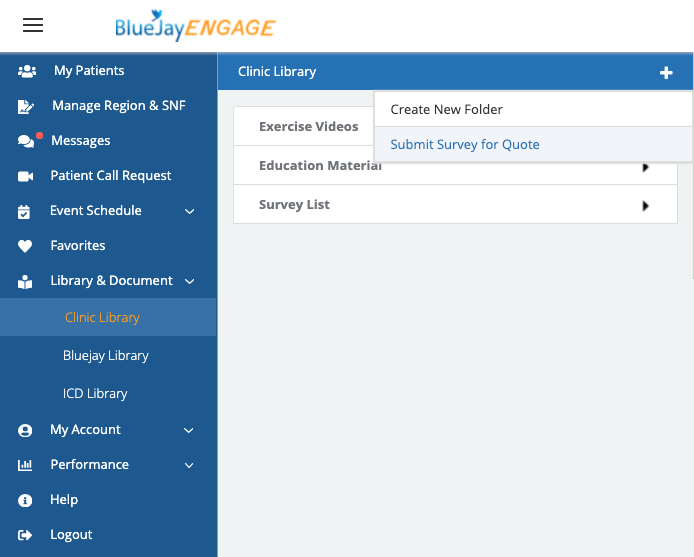Image resolution: width=694 pixels, height=557 pixels.
Task: Click the Help info icon
Action: click(25, 500)
